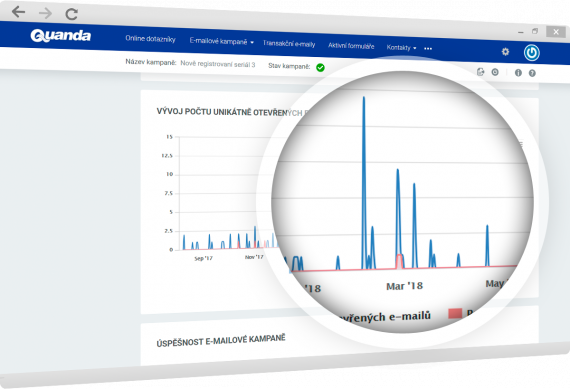The width and height of the screenshot is (570, 389).
Task: Open the clock history icon
Action: 495,72
